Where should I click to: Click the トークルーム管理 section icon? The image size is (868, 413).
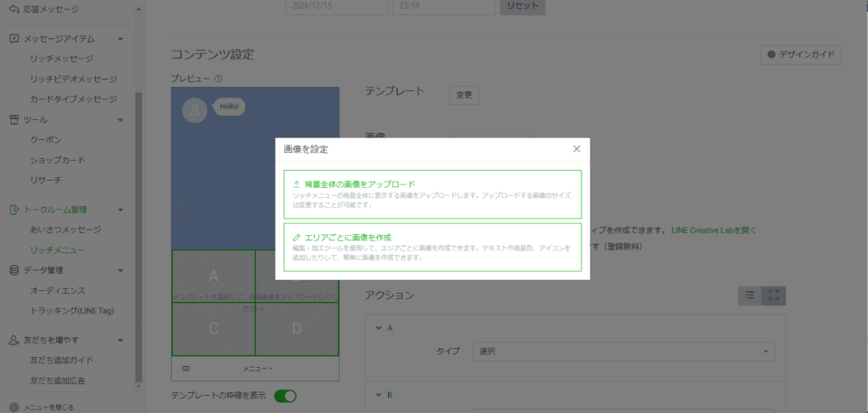tap(14, 210)
